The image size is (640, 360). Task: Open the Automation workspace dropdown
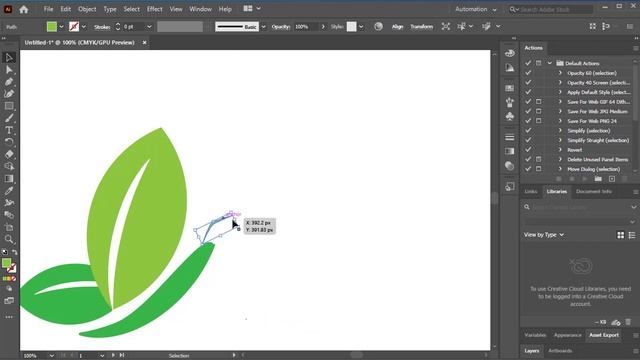tap(476, 9)
